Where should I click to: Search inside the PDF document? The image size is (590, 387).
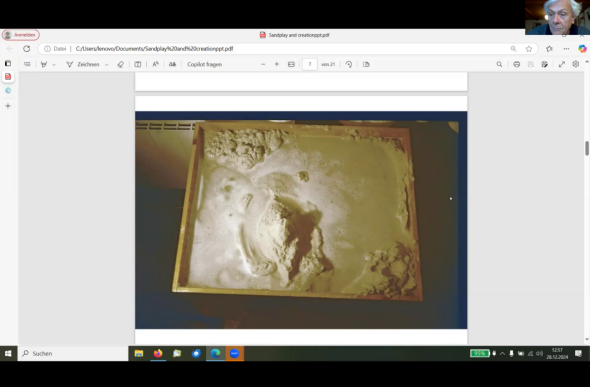point(499,64)
